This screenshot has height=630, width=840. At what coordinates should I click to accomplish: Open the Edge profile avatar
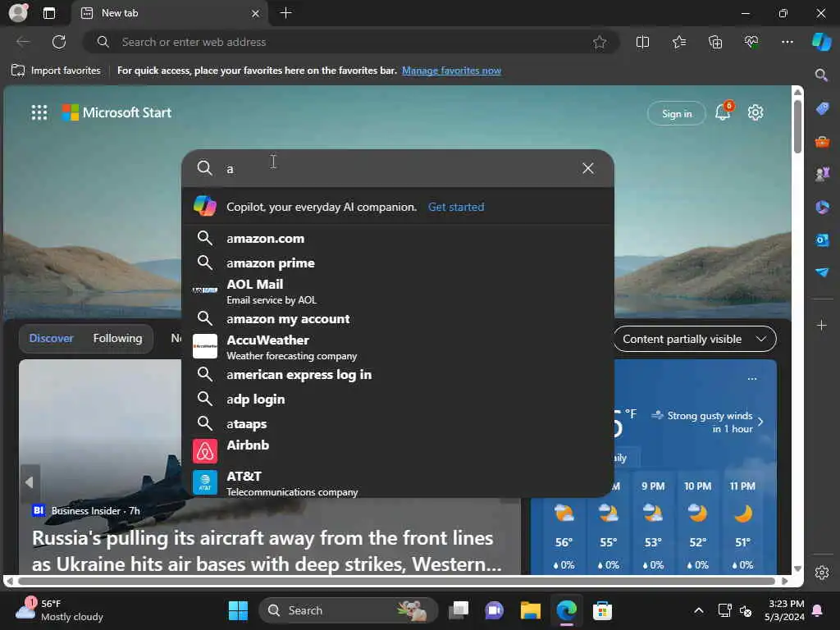tap(18, 12)
